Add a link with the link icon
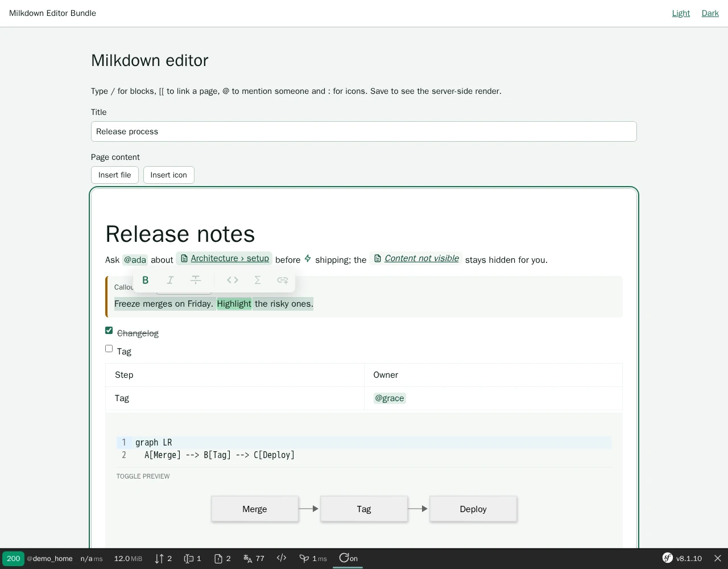This screenshot has width=728, height=569. click(x=283, y=280)
